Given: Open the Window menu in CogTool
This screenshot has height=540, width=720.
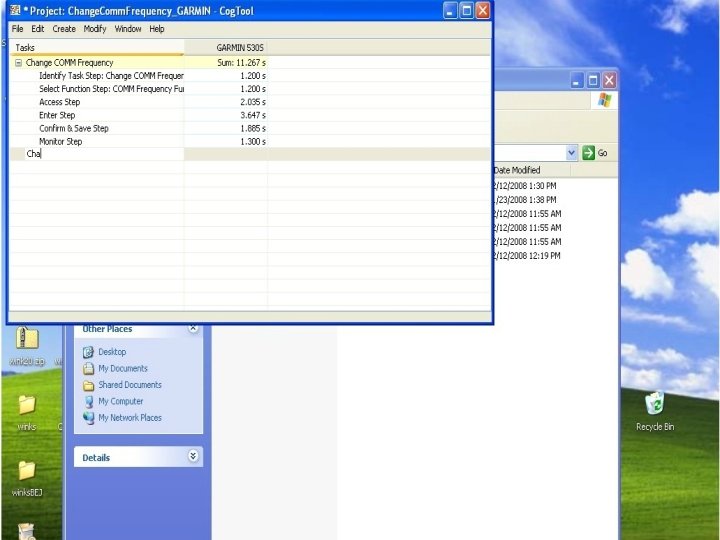Looking at the screenshot, I should (128, 29).
